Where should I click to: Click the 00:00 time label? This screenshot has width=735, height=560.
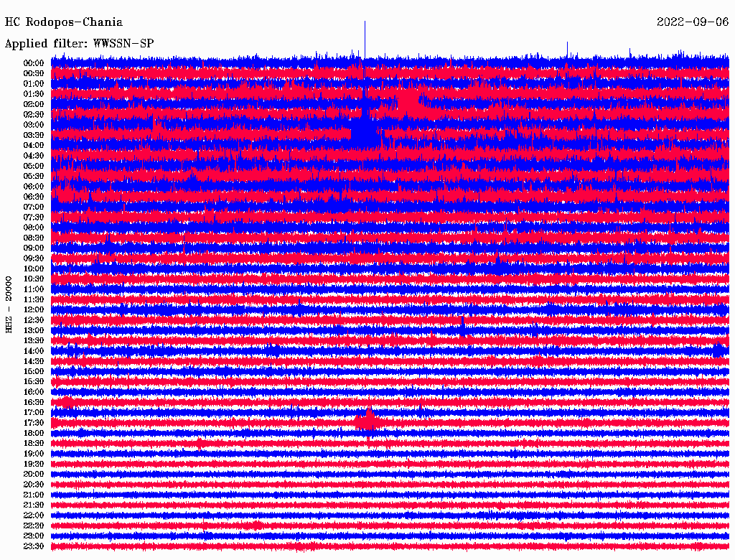tap(33, 63)
